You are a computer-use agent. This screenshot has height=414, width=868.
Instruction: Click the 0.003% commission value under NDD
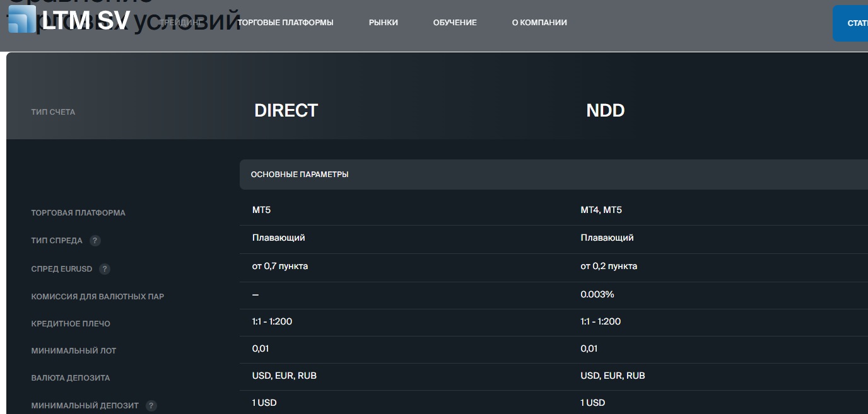596,294
